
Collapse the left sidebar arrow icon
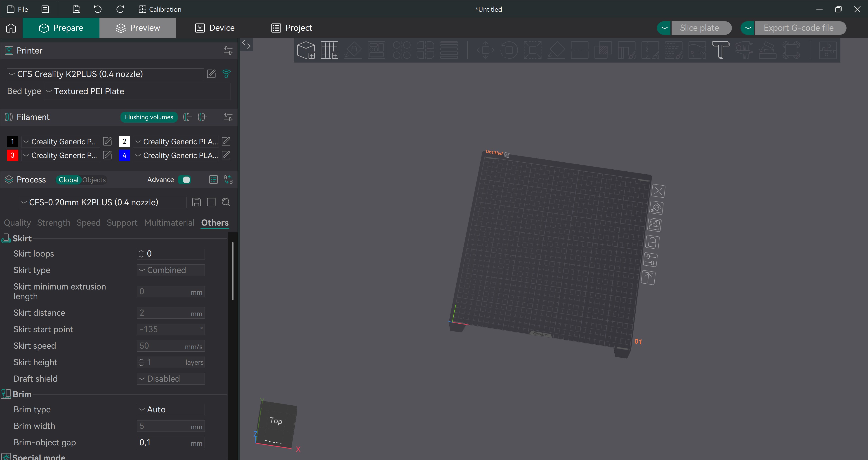click(x=246, y=44)
